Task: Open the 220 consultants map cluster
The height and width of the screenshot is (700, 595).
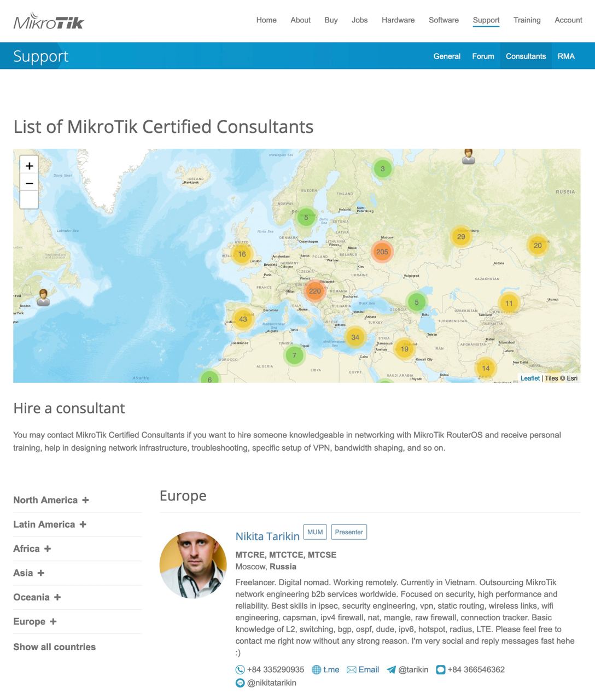Action: [x=315, y=291]
